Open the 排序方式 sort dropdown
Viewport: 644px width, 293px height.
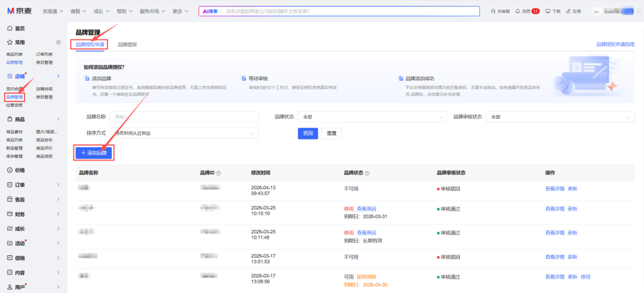(x=184, y=133)
